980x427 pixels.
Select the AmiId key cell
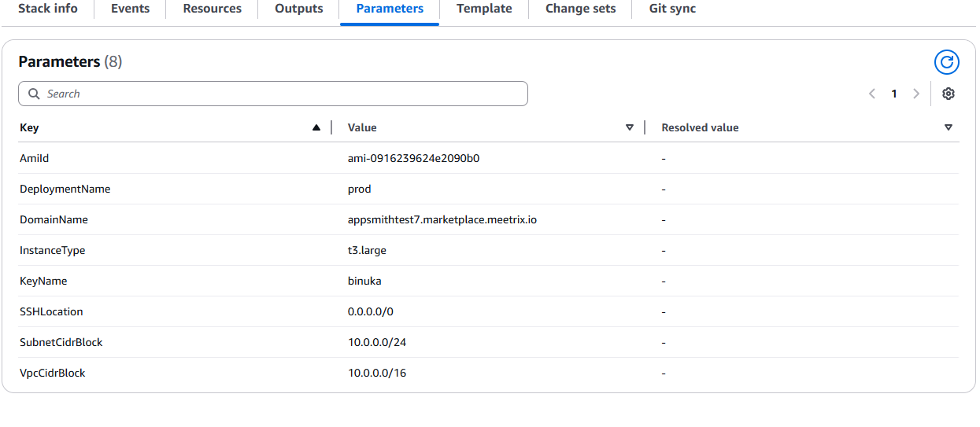35,158
